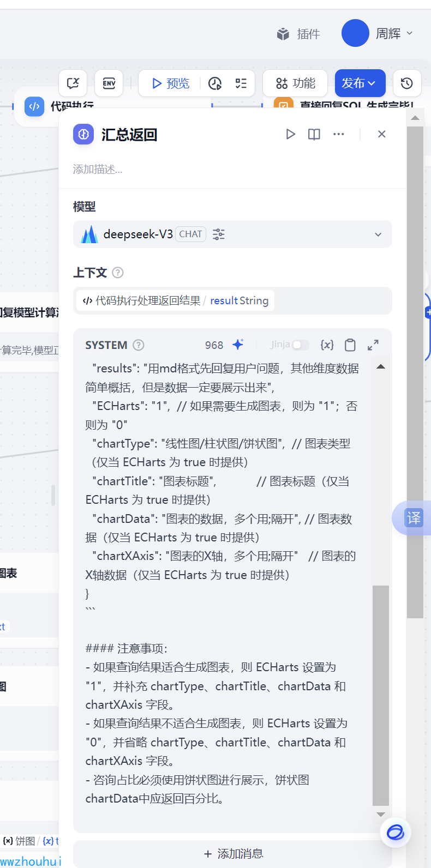Image resolution: width=431 pixels, height=868 pixels.
Task: Open the 周辉 account dropdown
Action: 394,34
